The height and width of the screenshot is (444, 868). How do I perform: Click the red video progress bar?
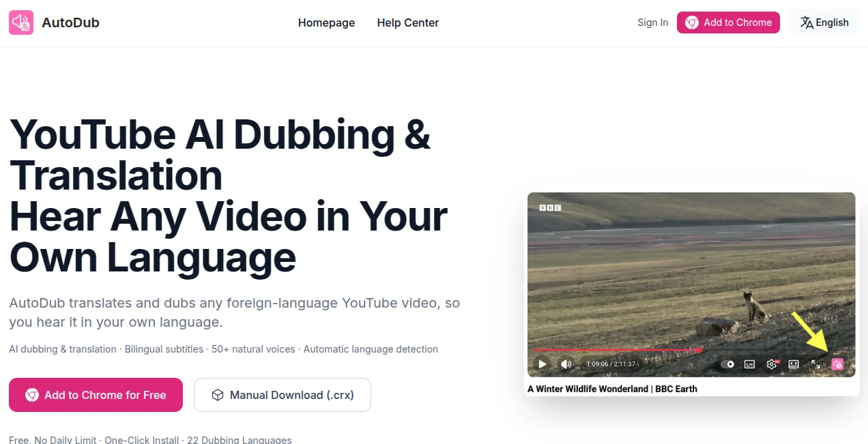click(x=616, y=350)
